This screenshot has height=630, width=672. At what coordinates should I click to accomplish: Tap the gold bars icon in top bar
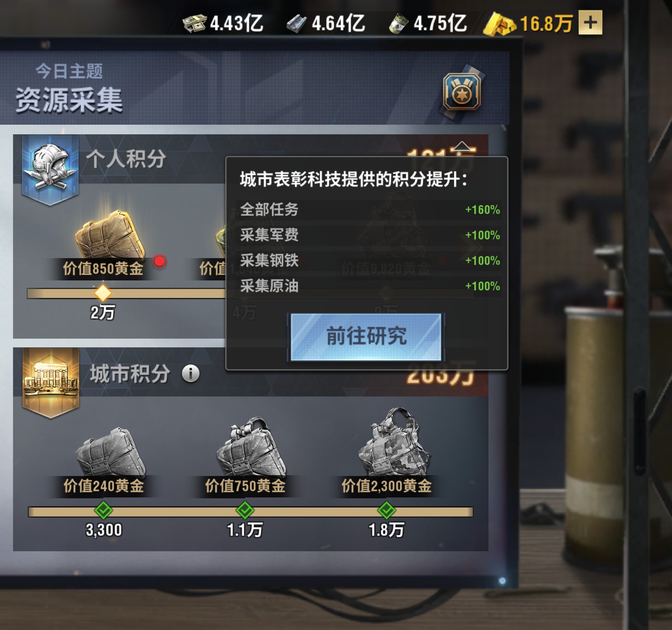[x=500, y=24]
